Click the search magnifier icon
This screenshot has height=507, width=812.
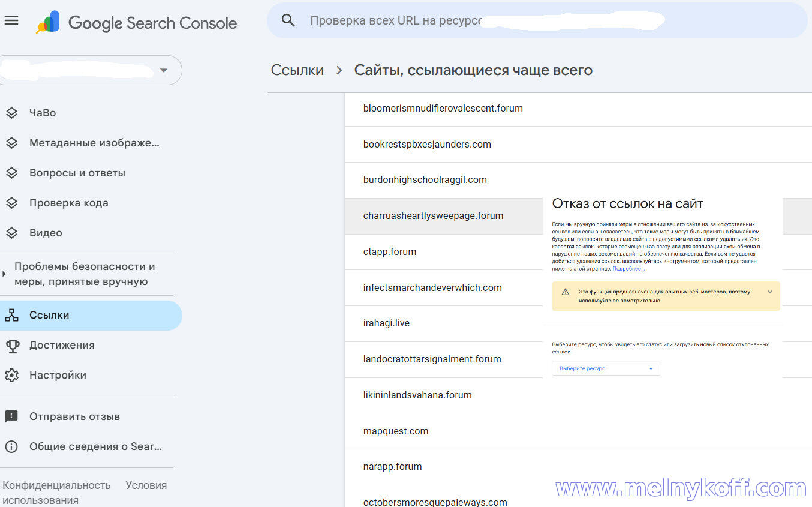point(288,20)
